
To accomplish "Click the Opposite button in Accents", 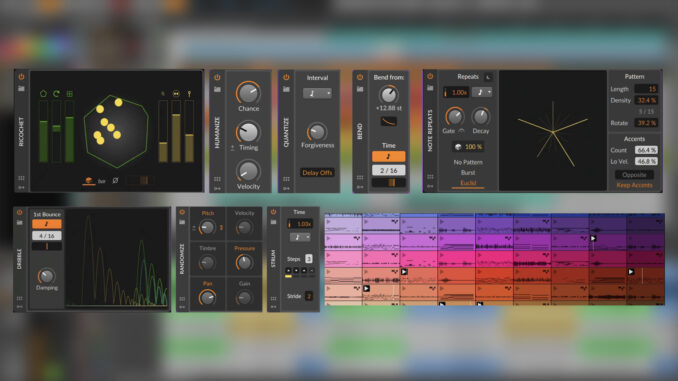I will [x=634, y=175].
